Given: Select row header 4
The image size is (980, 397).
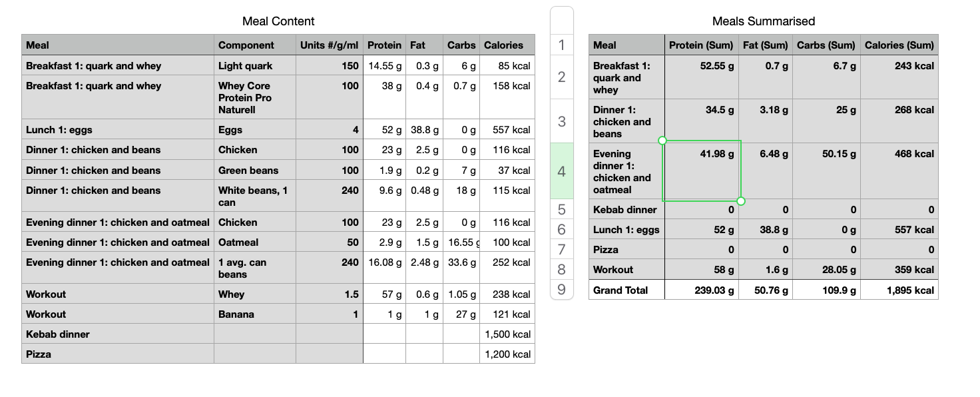Looking at the screenshot, I should point(562,171).
